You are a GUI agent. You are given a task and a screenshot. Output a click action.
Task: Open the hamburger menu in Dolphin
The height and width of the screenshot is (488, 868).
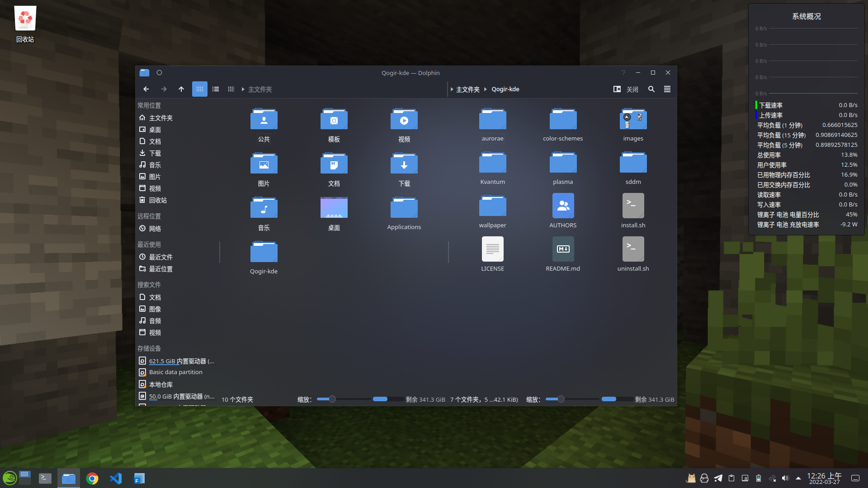click(667, 89)
